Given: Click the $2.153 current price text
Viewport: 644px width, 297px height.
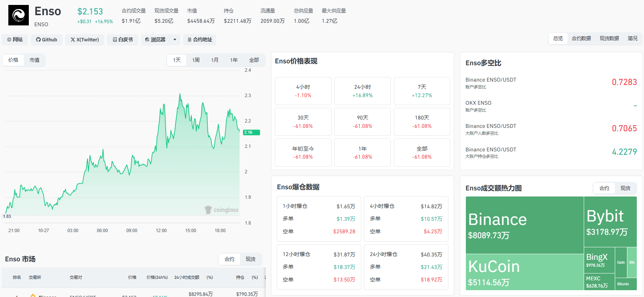Looking at the screenshot, I should [90, 11].
